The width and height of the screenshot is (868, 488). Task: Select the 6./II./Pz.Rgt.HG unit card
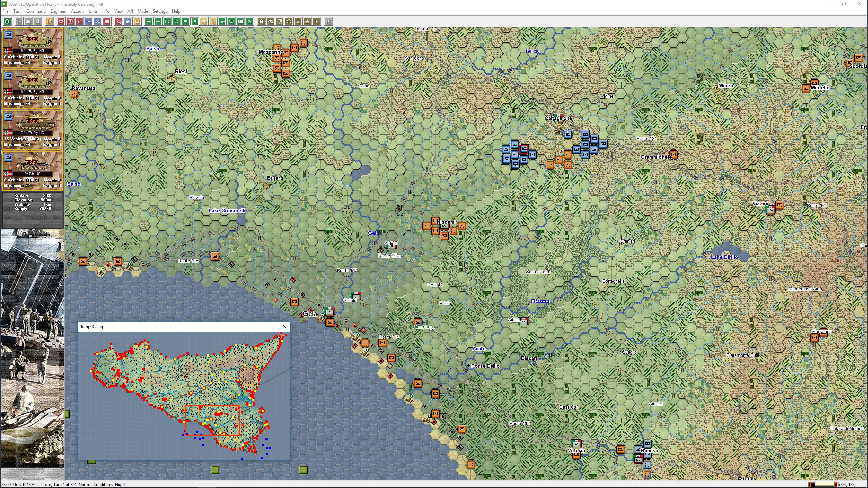33,89
